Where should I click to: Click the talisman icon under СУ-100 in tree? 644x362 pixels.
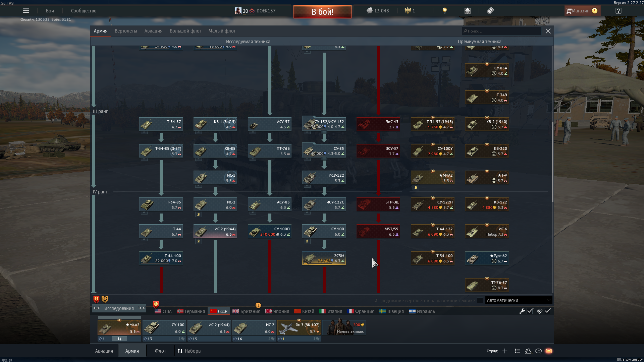click(x=307, y=241)
